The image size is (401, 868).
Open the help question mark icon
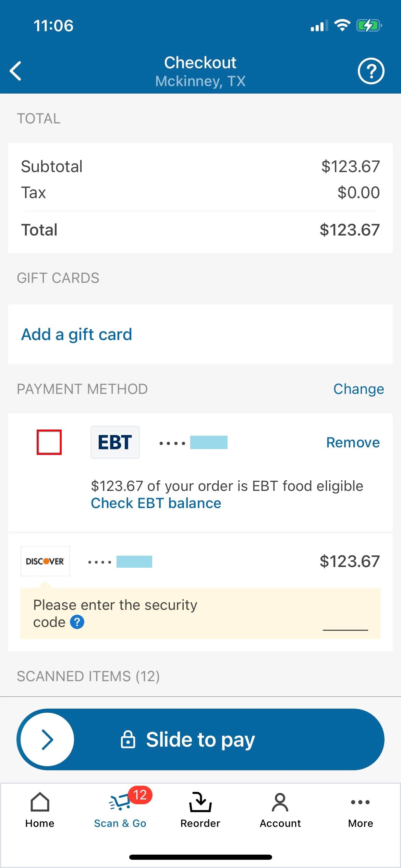tap(371, 71)
